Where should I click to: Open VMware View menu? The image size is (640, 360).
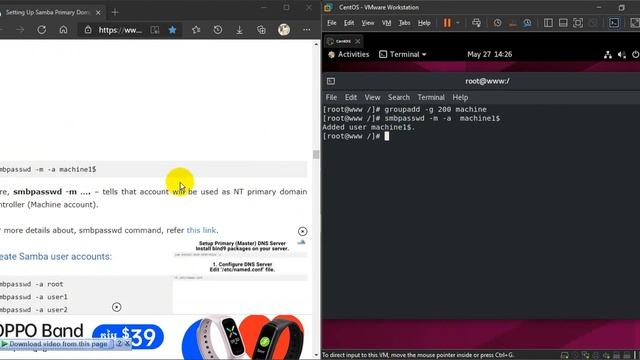click(368, 23)
